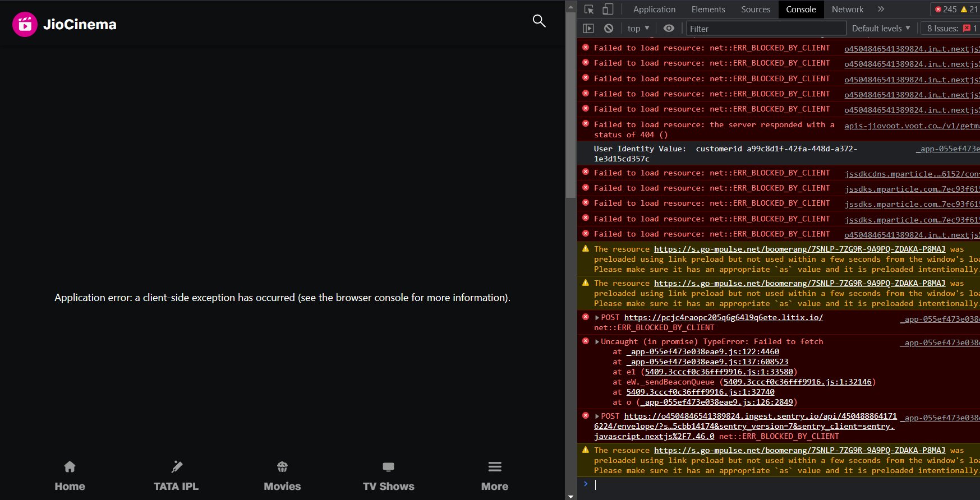Open _app-055ef473e038eae9.js:122:4460 stack link
Image resolution: width=980 pixels, height=500 pixels.
pyautogui.click(x=703, y=351)
